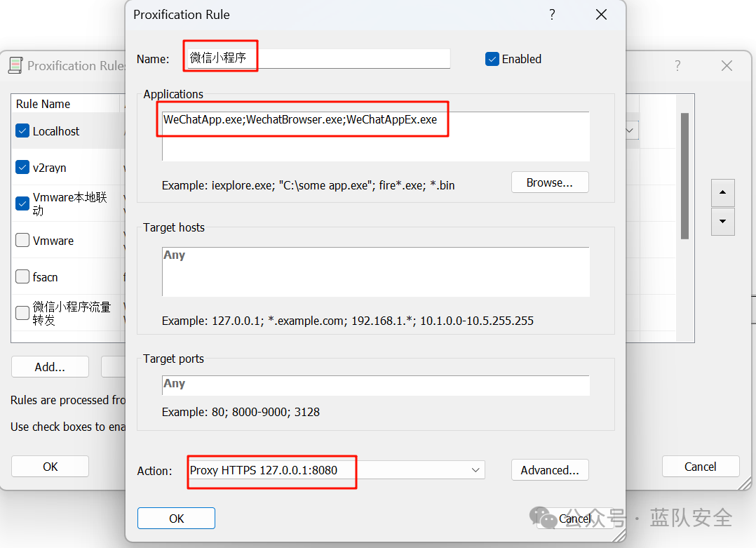This screenshot has width=756, height=548.
Task: Click the Browse... button
Action: pyautogui.click(x=550, y=183)
